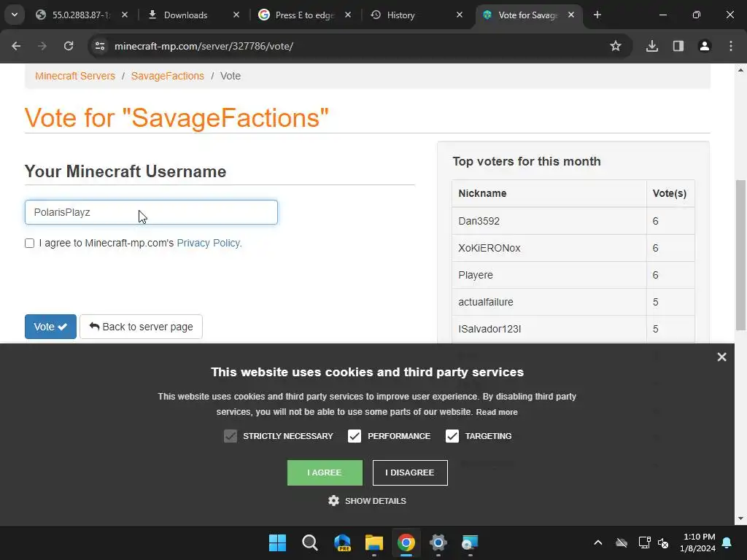Reject cookies with I DISAGREE
This screenshot has height=560, width=747.
pyautogui.click(x=410, y=472)
